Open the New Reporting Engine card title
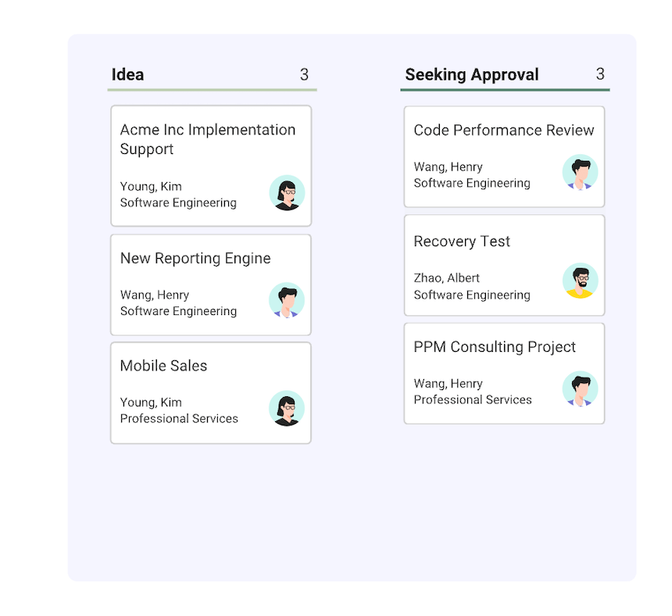 click(195, 259)
